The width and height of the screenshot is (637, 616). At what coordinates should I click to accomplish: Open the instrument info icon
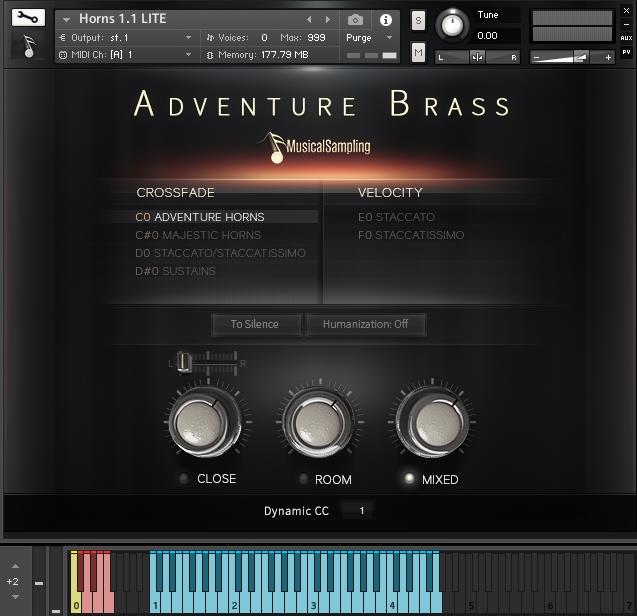click(x=386, y=19)
